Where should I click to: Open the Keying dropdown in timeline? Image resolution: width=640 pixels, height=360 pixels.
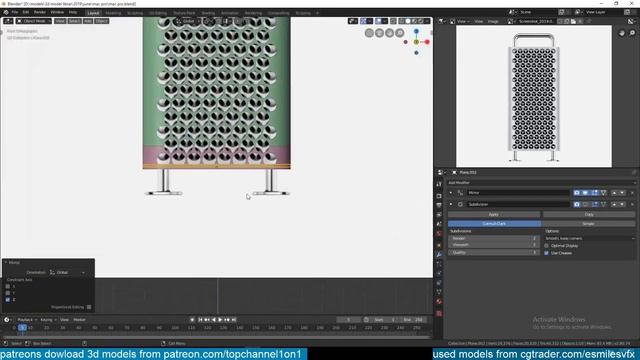click(48, 320)
